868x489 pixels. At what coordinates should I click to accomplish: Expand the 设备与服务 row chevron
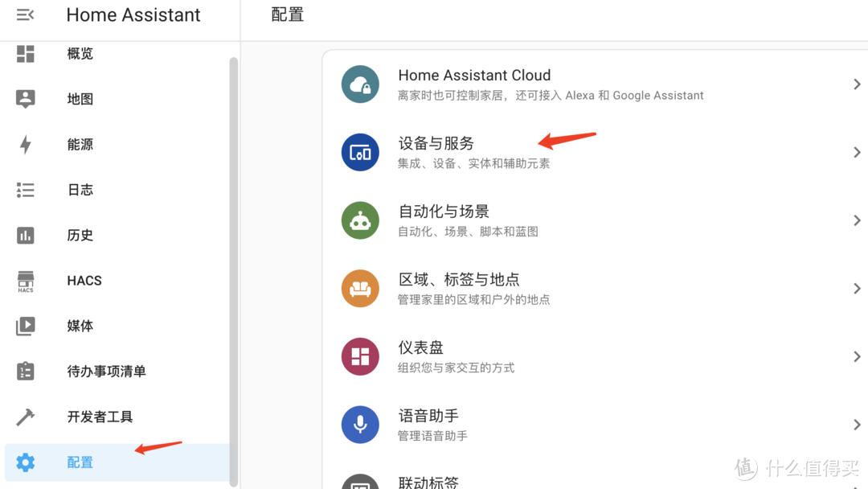[x=856, y=151]
